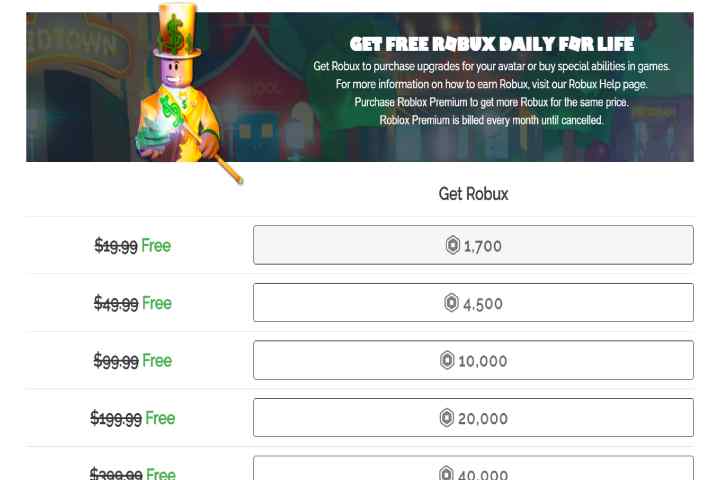Pick the 10,000 Robux package button
The image size is (720, 480).
[x=473, y=360]
